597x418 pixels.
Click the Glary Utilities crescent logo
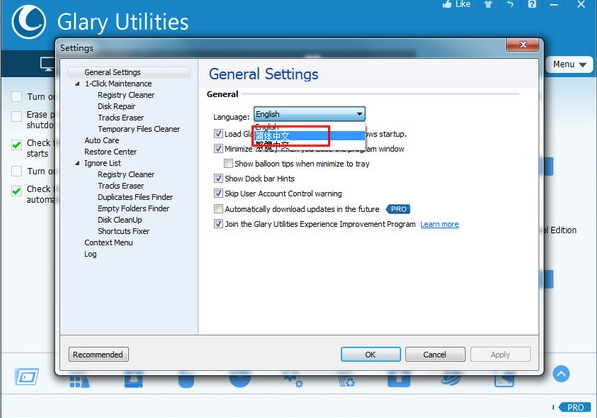tap(29, 22)
